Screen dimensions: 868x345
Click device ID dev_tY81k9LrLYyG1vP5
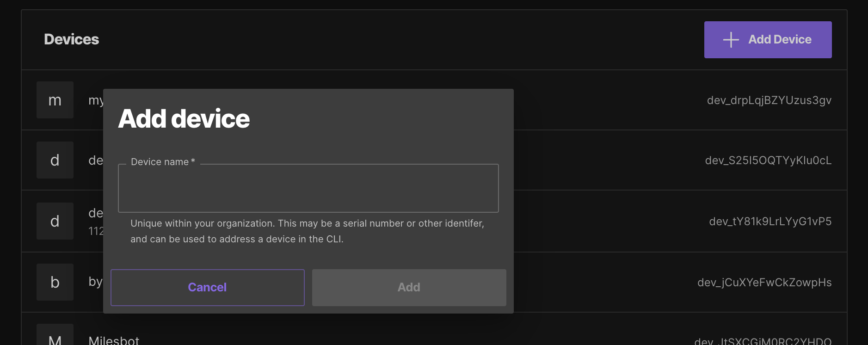click(770, 222)
